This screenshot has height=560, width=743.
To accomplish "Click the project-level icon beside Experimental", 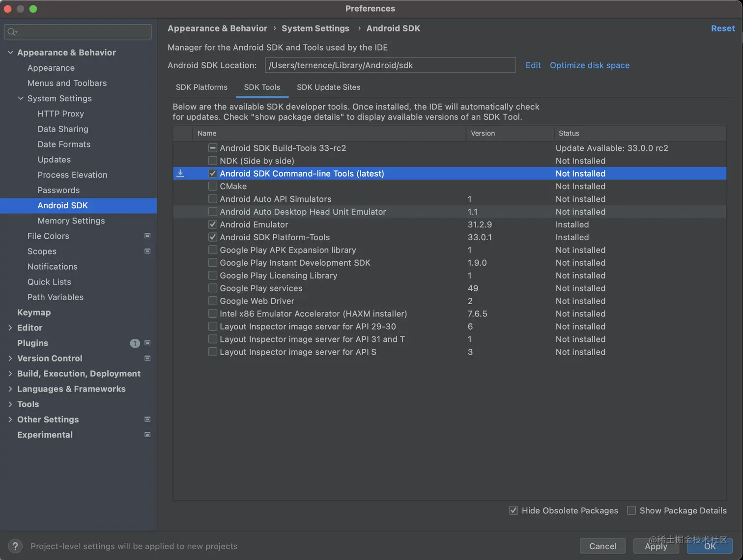I will pos(147,435).
